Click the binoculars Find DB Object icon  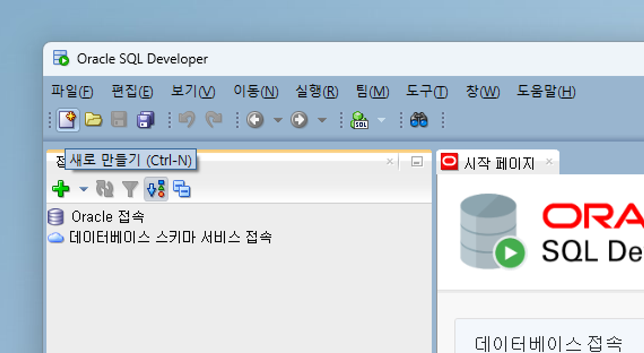point(419,120)
